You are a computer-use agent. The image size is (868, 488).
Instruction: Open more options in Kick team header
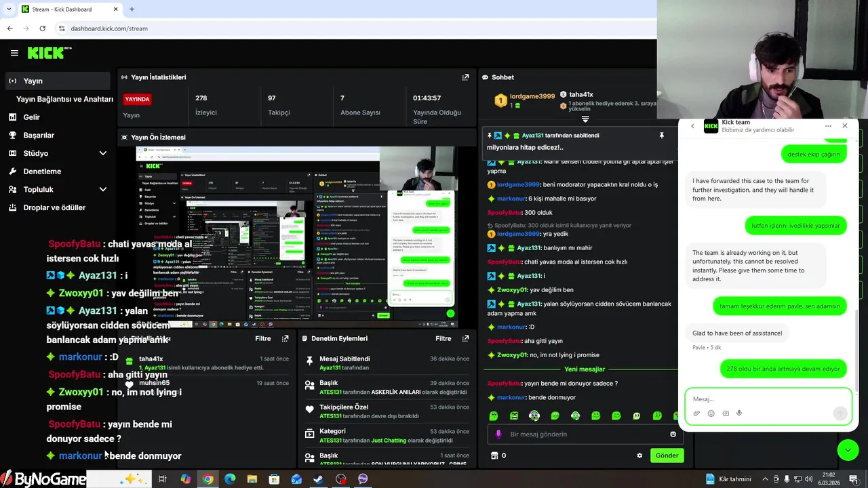click(x=828, y=126)
